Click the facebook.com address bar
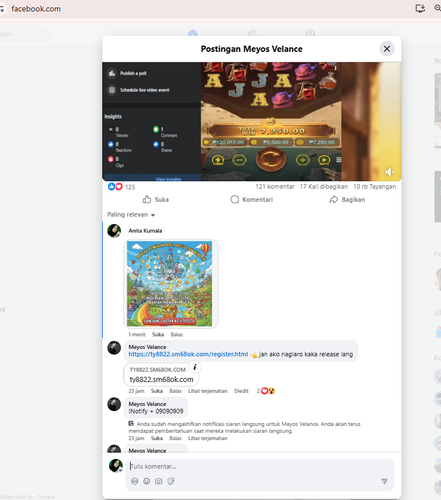Image resolution: width=441 pixels, height=500 pixels. 36,9
